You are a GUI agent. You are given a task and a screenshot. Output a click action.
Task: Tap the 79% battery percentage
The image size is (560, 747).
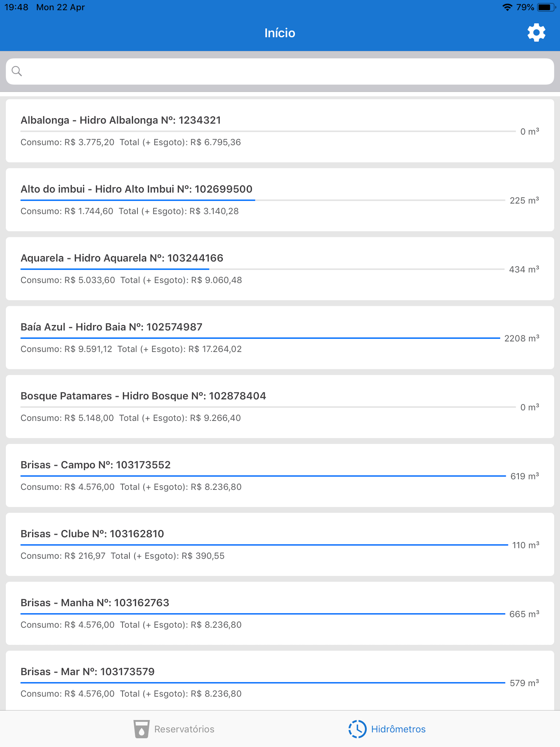click(x=525, y=7)
